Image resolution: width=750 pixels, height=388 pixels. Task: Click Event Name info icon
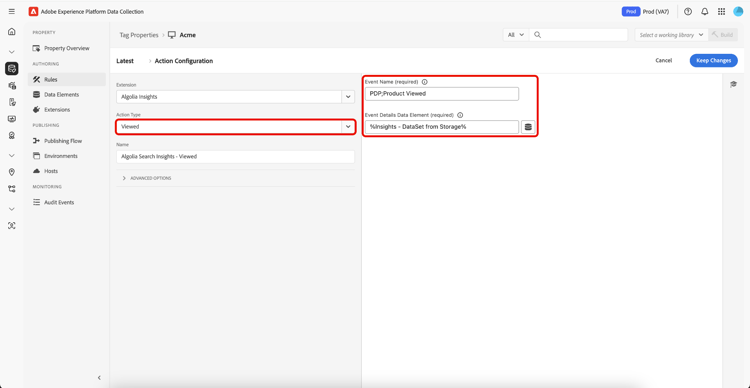coord(425,82)
